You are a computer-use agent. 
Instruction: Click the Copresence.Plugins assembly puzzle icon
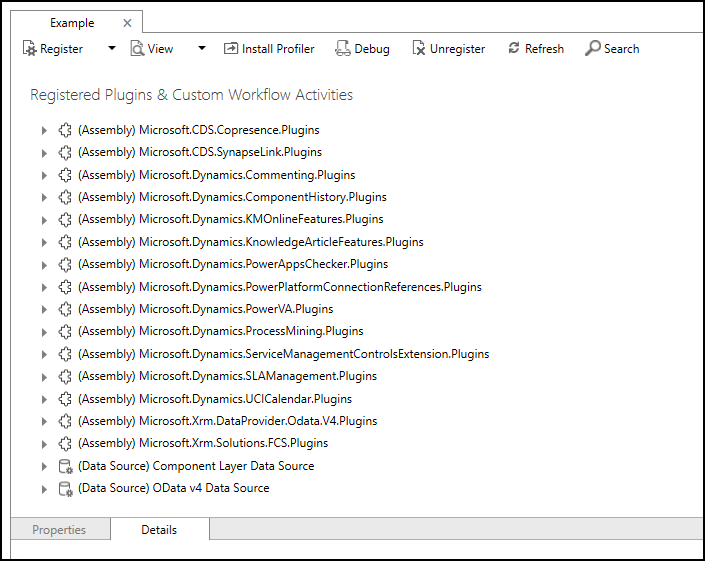click(x=65, y=130)
